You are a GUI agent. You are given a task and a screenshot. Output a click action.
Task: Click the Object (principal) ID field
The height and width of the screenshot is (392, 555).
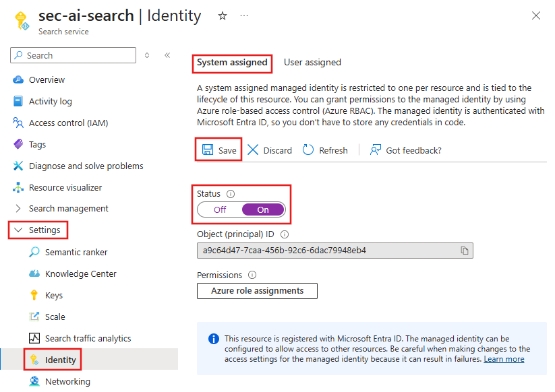point(335,251)
